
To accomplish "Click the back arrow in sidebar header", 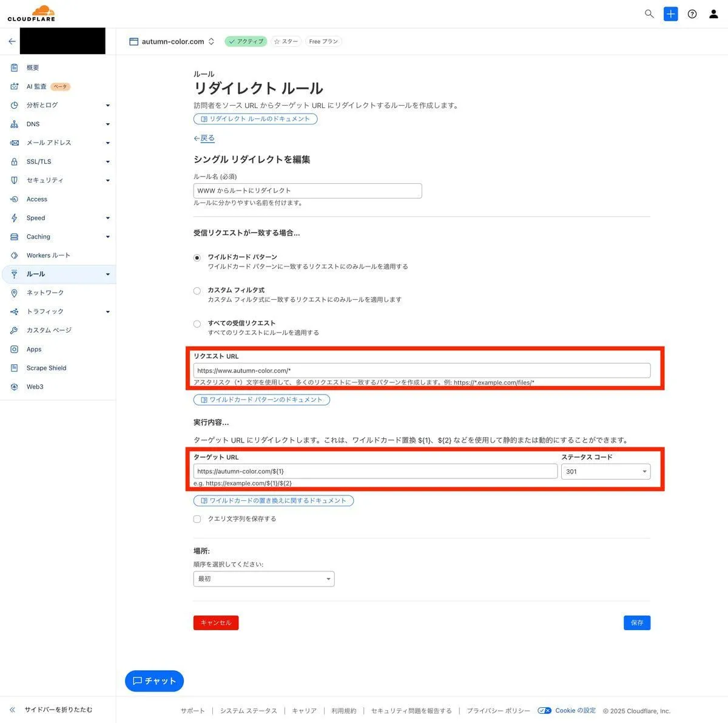I will click(12, 41).
